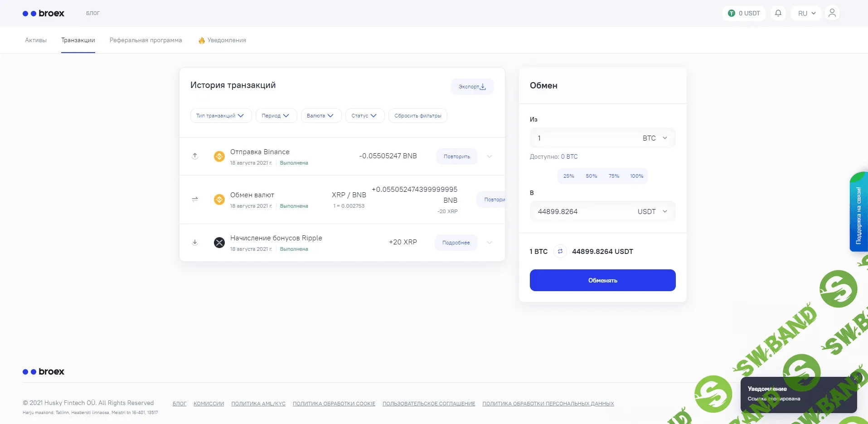Viewport: 868px width, 424px height.
Task: Switch to the Активы tab
Action: 36,40
